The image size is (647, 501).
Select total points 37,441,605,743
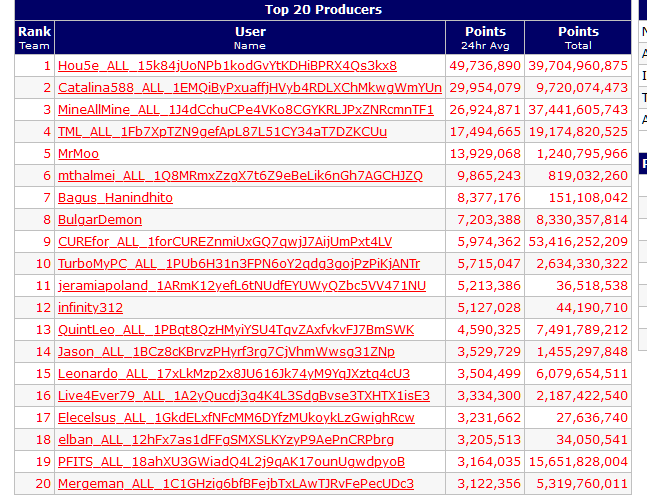(578, 109)
